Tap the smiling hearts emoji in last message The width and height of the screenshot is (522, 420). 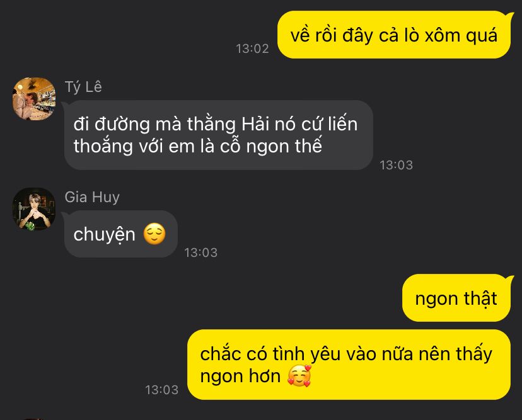click(x=299, y=376)
